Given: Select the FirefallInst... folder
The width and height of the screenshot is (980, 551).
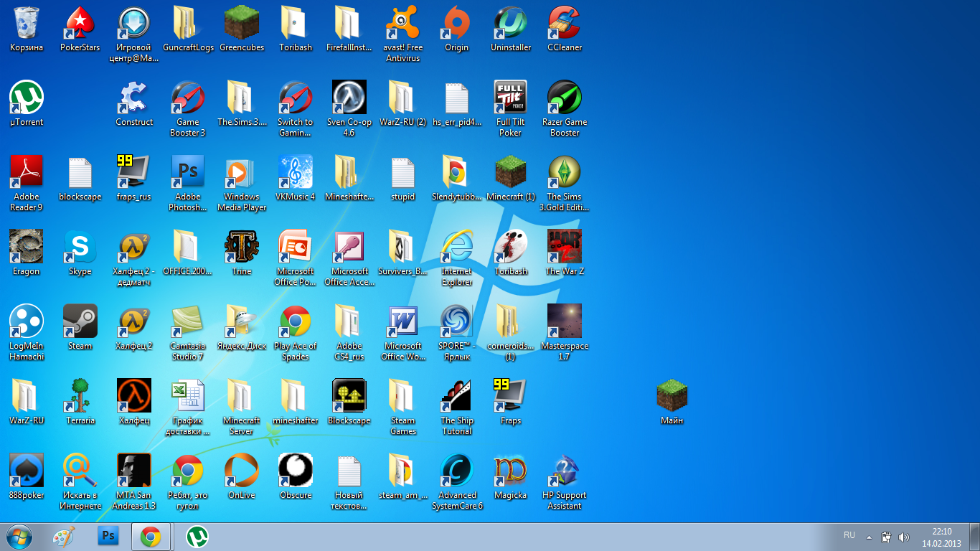Looking at the screenshot, I should coord(349,23).
